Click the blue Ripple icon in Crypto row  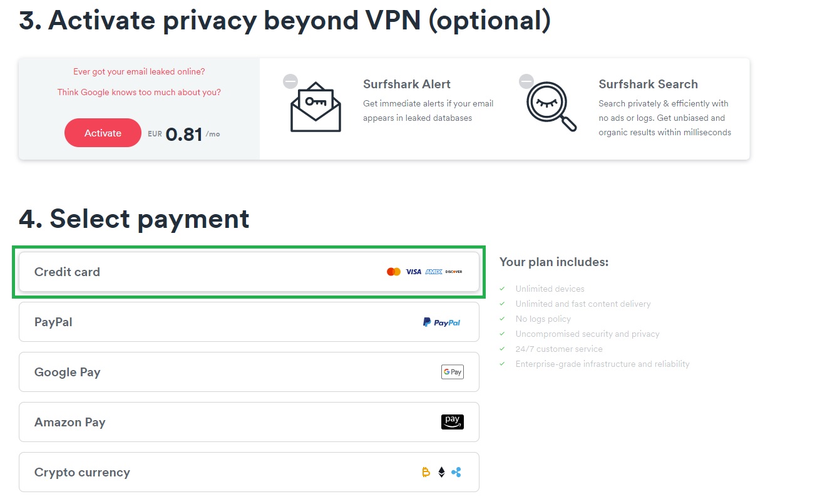pyautogui.click(x=456, y=473)
